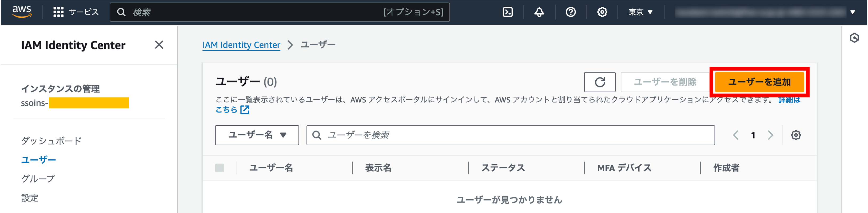868x213 pixels.
Task: Open the ユーザー名 filter dropdown
Action: [x=257, y=135]
